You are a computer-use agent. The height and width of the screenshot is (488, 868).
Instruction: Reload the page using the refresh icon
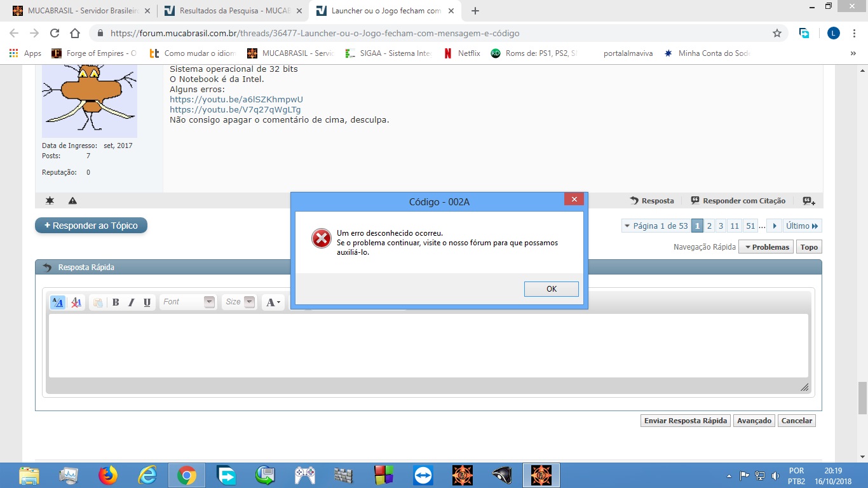55,33
